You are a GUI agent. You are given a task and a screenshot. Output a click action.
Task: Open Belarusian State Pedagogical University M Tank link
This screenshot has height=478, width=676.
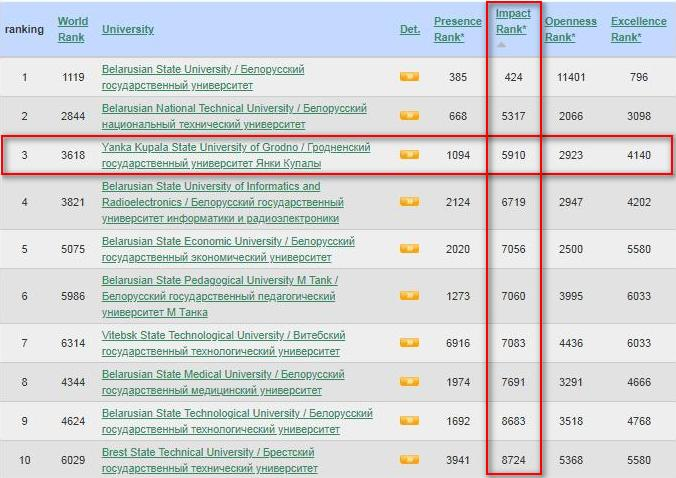(220, 296)
